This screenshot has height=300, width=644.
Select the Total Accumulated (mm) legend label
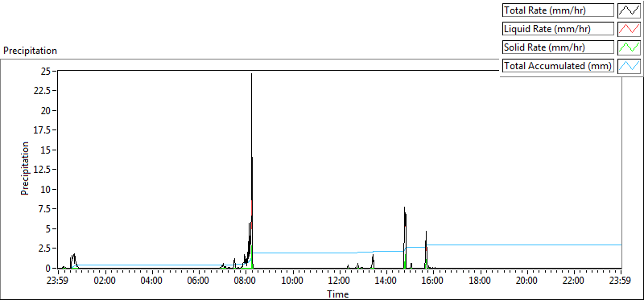tap(558, 66)
